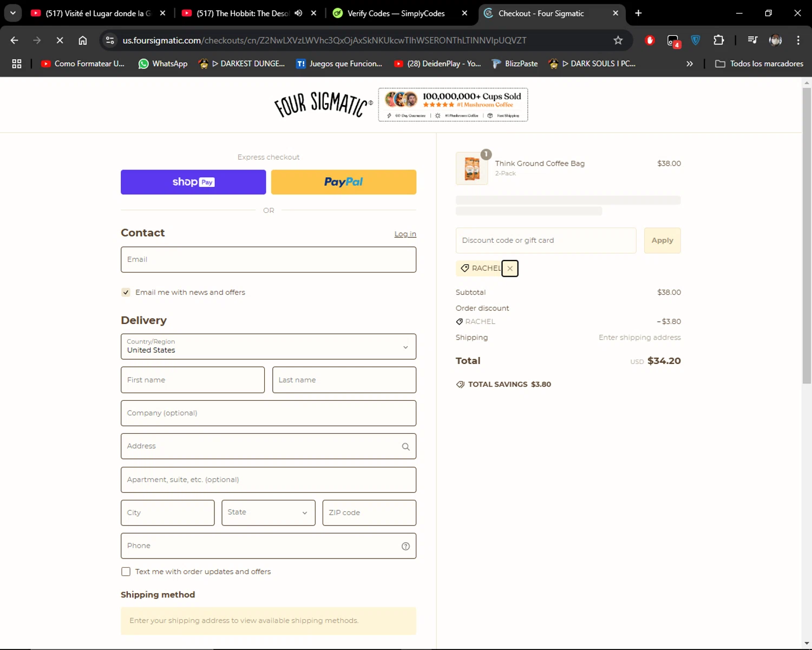Open DeidenPlay YouTube bookmark
This screenshot has height=650, width=812.
(x=437, y=64)
